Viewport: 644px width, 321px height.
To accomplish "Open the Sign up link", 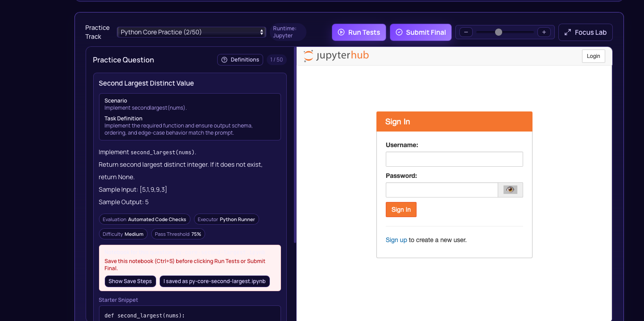I will pos(396,240).
